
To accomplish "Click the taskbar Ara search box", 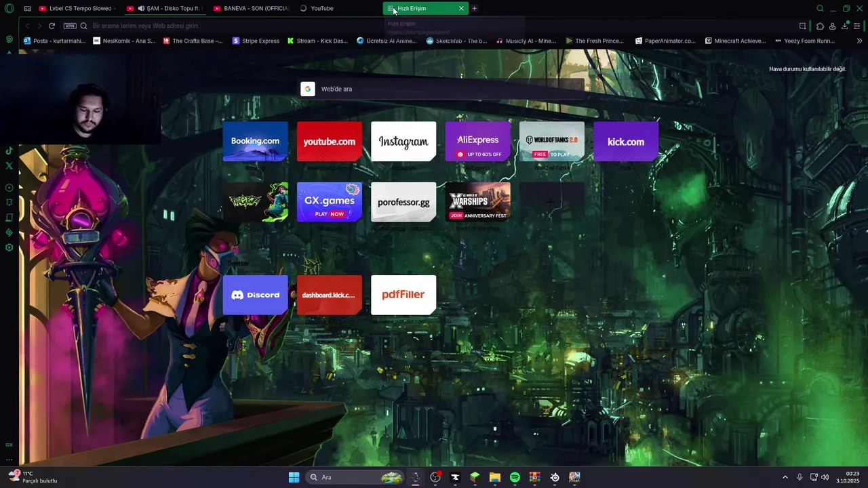I will tap(355, 477).
